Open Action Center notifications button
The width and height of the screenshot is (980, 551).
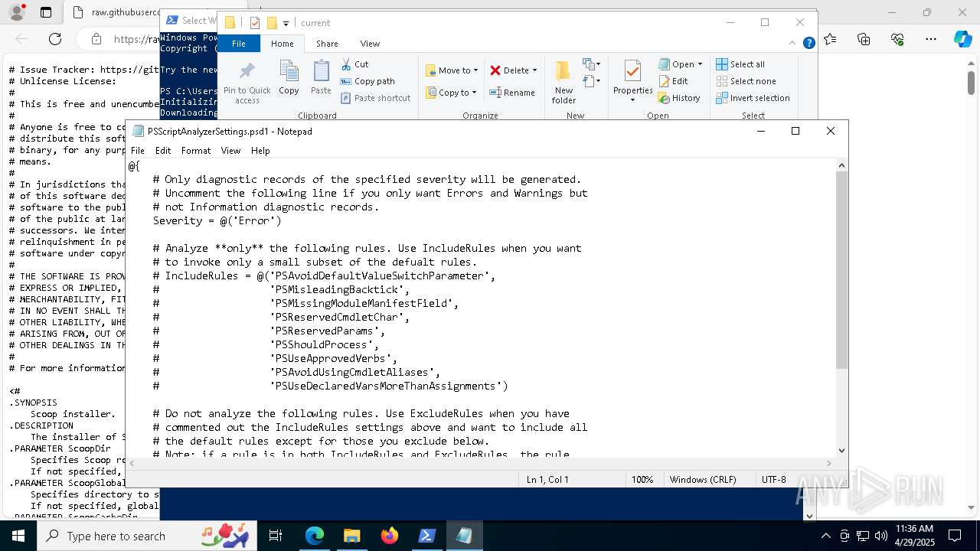[955, 536]
